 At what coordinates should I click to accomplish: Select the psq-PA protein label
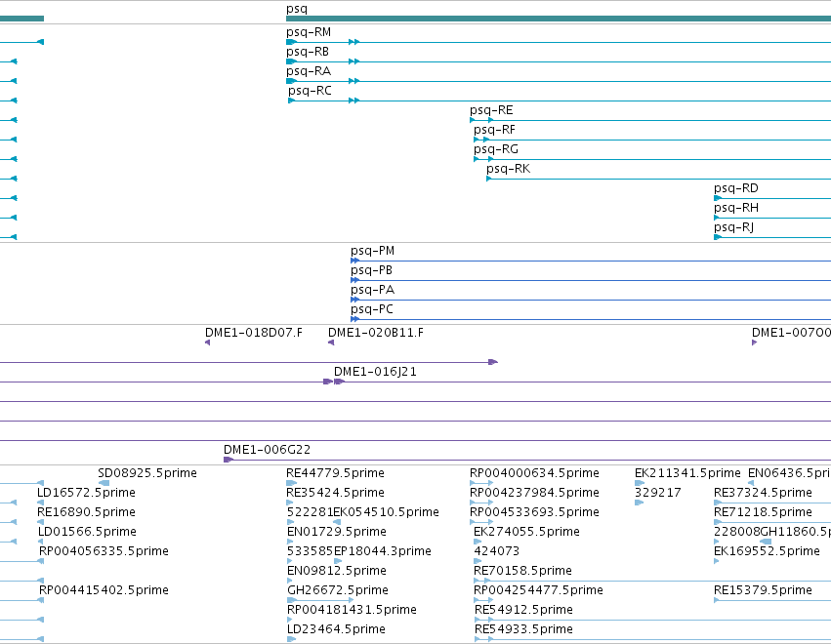point(373,290)
